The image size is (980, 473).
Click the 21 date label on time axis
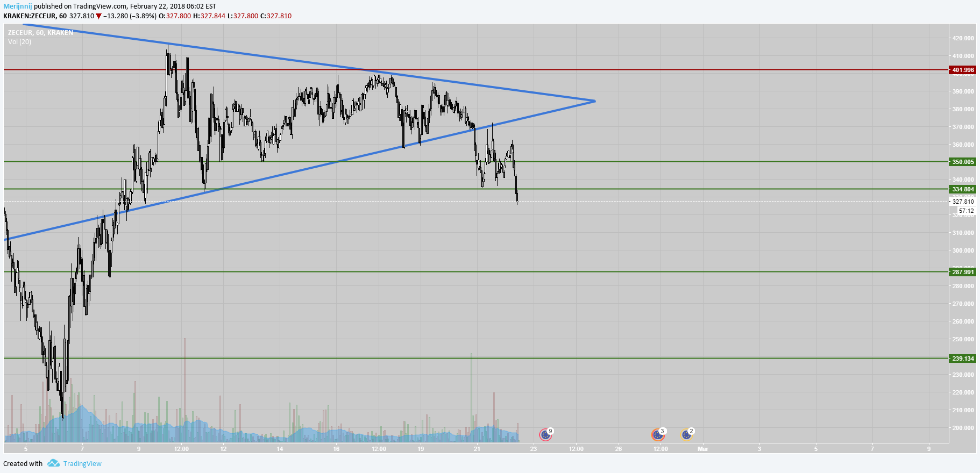(x=477, y=449)
